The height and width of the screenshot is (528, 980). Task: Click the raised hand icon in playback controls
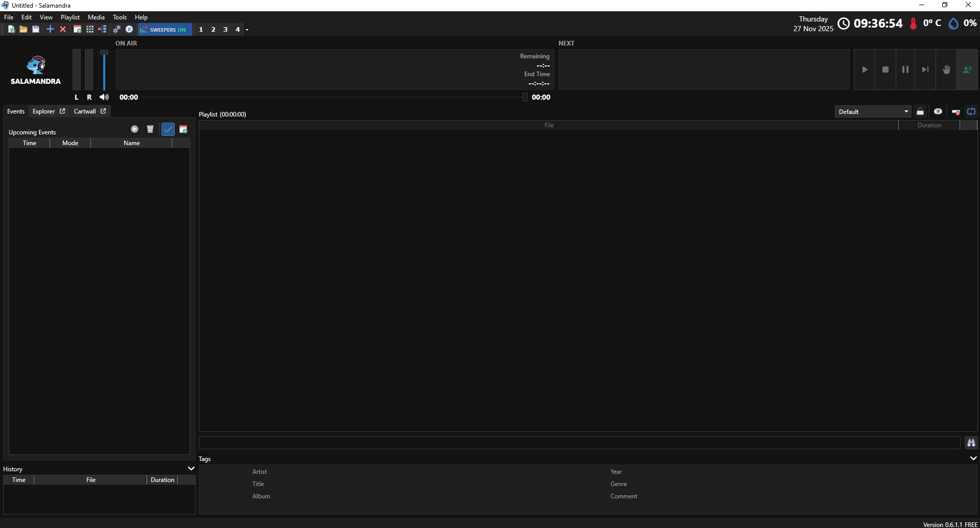point(946,70)
